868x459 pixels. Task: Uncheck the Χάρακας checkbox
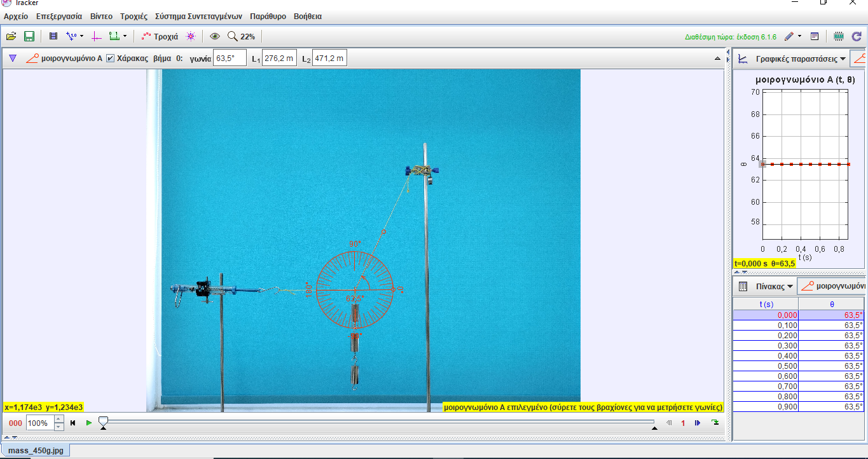pos(110,58)
